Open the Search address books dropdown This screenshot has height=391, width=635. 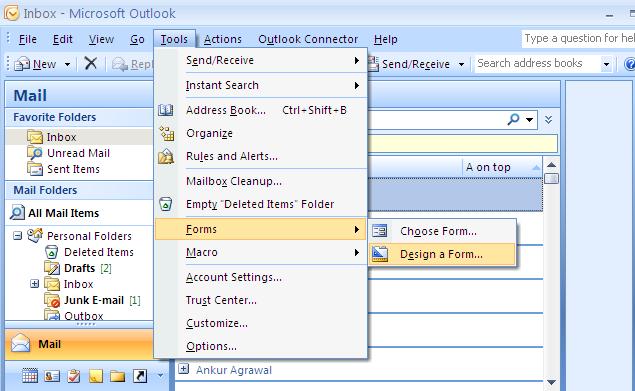606,64
